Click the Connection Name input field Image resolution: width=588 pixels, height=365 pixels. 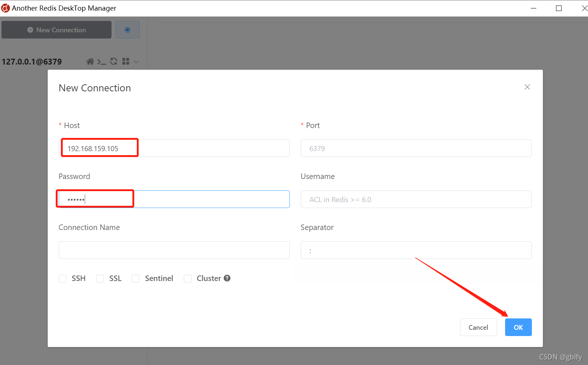174,250
